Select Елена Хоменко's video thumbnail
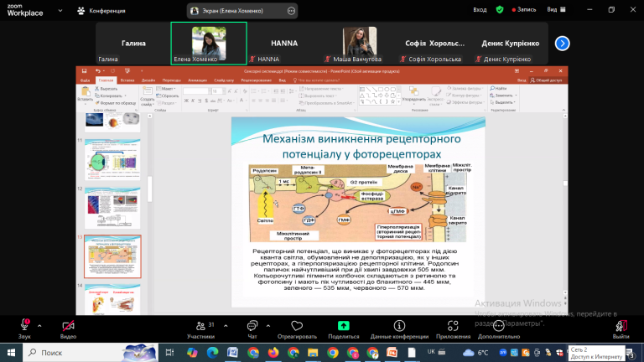Image resolution: width=644 pixels, height=362 pixels. coord(209,44)
